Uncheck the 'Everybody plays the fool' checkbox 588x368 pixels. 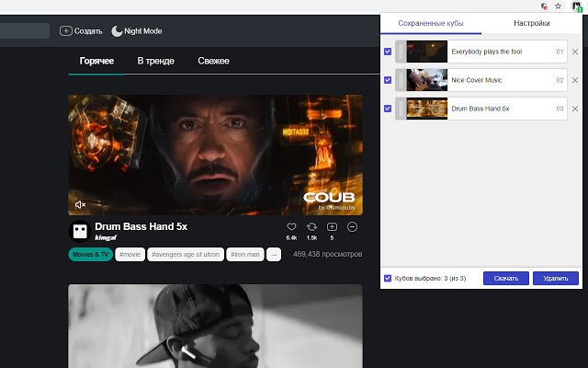point(388,52)
